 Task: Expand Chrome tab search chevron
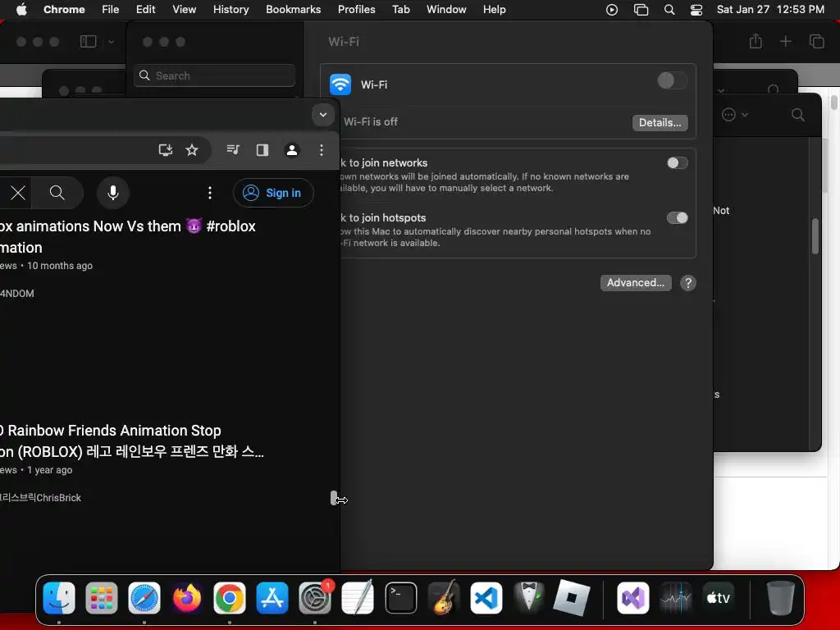(x=323, y=115)
